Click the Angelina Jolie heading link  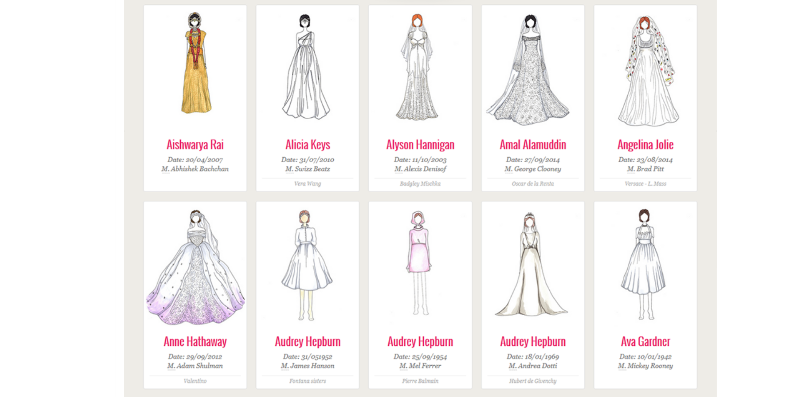(x=645, y=144)
